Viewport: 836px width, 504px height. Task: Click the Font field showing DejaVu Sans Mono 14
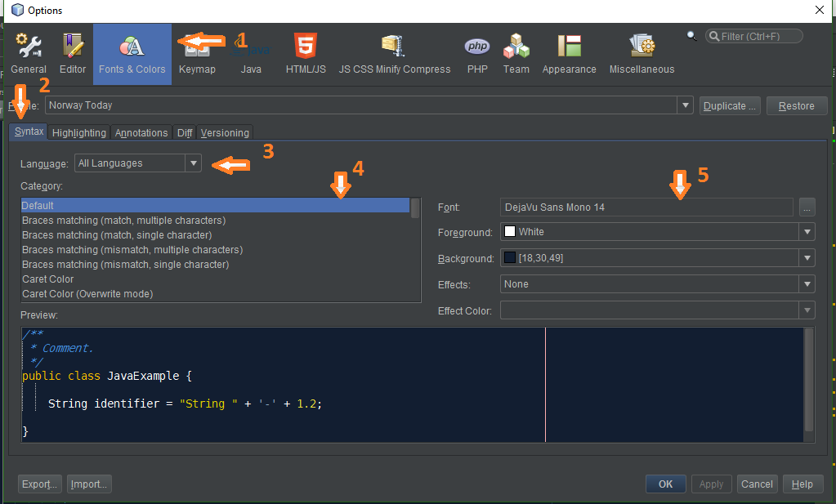coord(646,207)
